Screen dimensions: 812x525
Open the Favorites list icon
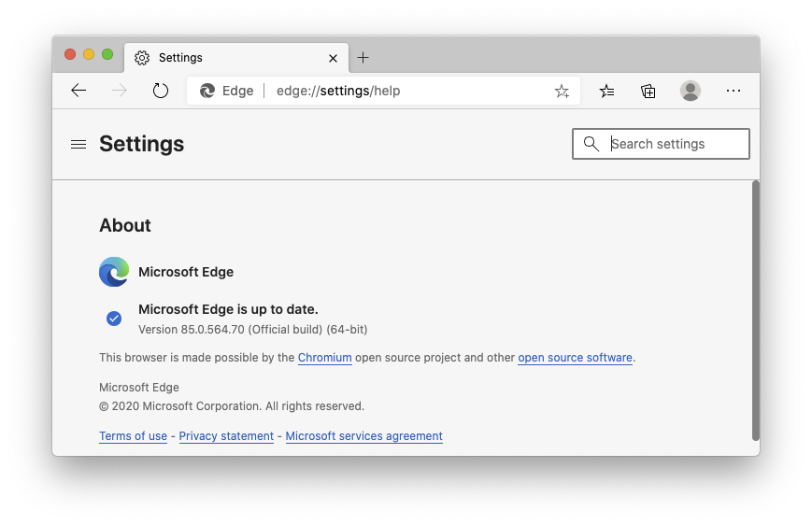pyautogui.click(x=607, y=91)
